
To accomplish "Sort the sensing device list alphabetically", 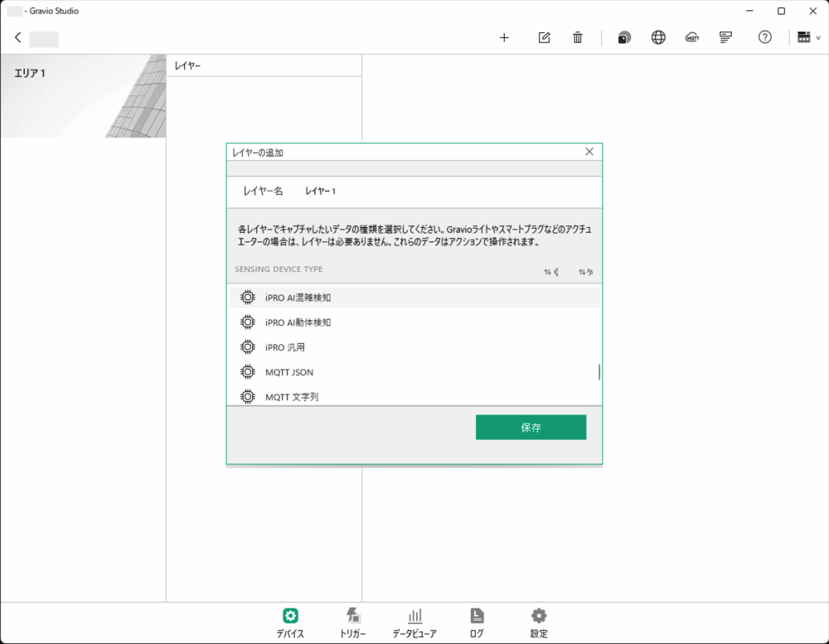I will pyautogui.click(x=586, y=271).
